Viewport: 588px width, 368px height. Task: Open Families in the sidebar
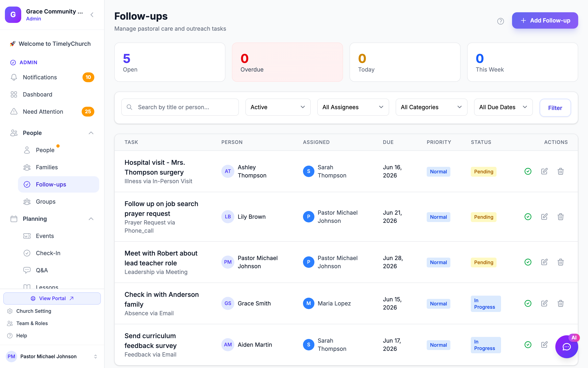(x=58, y=167)
